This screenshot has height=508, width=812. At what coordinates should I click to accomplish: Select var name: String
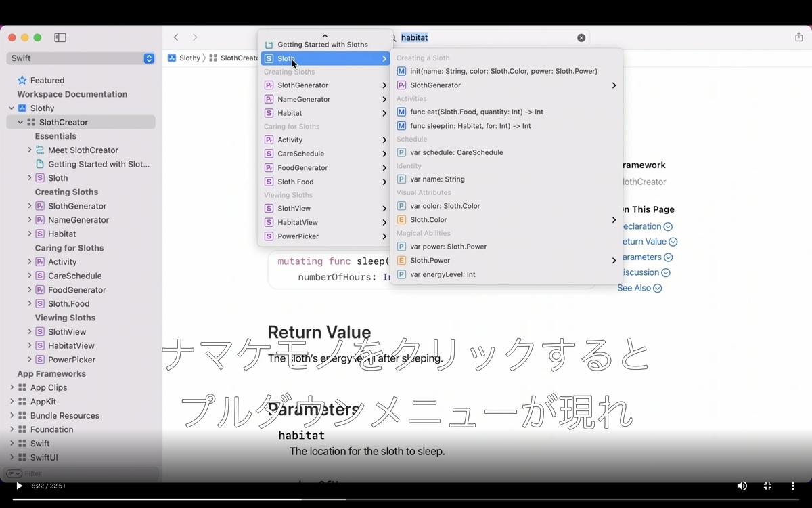pyautogui.click(x=506, y=179)
